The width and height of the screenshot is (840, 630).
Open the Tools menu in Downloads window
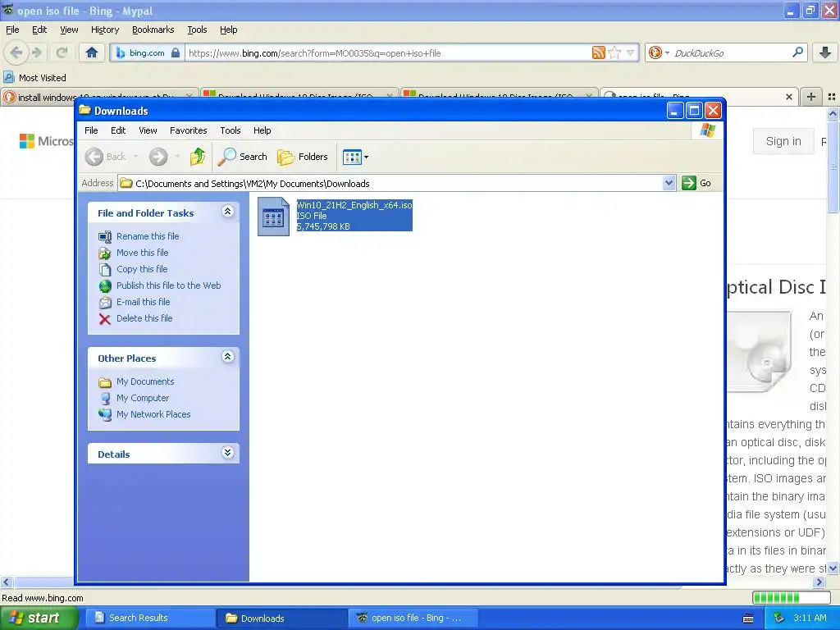[231, 130]
